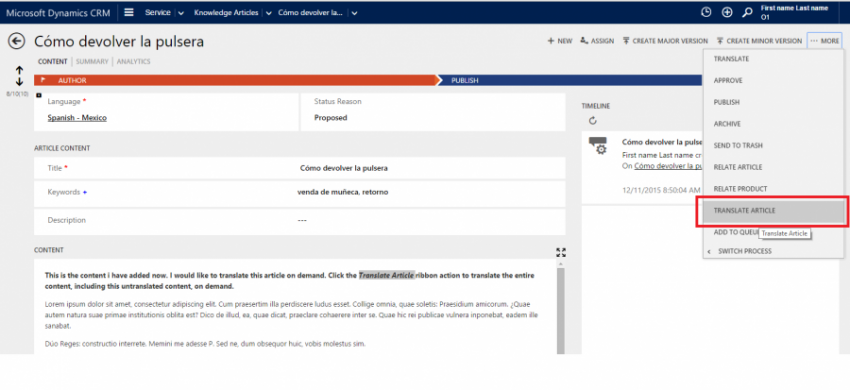
Task: Click the Assign command
Action: [x=597, y=41]
